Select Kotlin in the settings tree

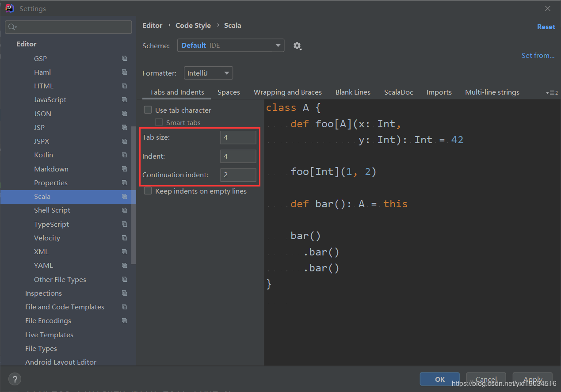point(43,155)
